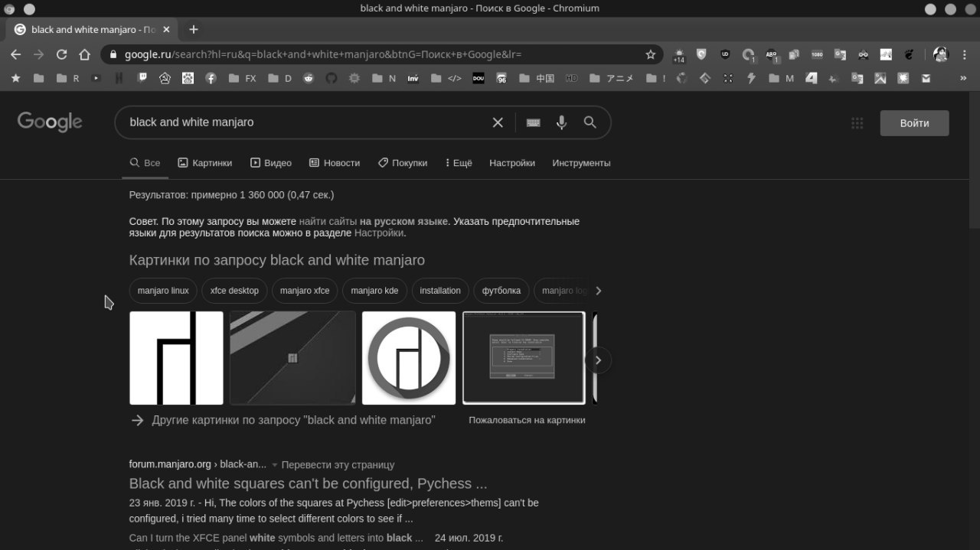Show next images in carousel
The height and width of the screenshot is (550, 980).
tap(598, 360)
